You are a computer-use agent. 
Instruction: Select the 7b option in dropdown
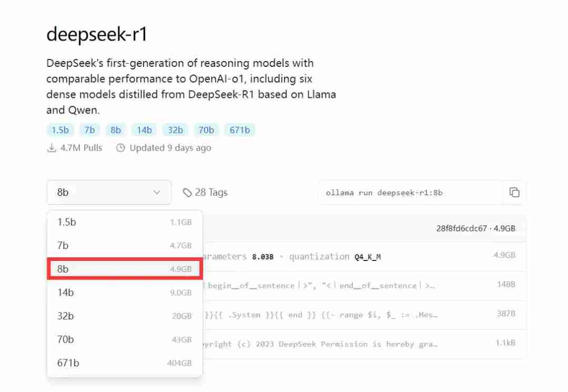pos(125,246)
